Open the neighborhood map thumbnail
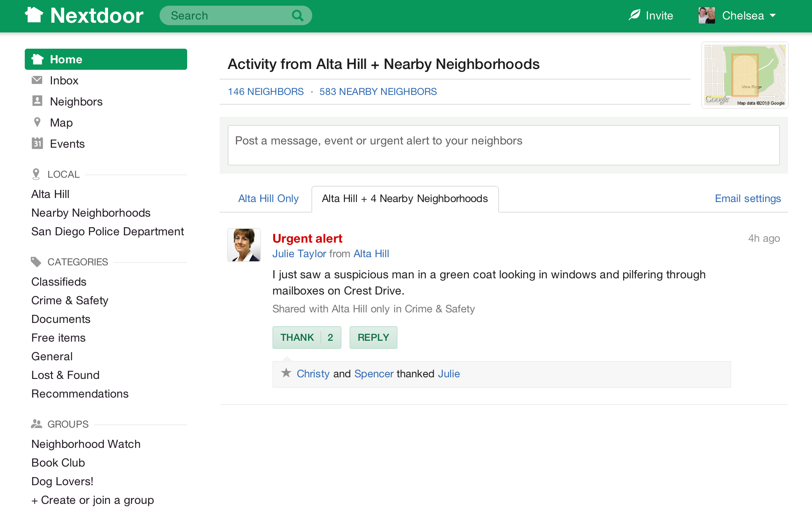The height and width of the screenshot is (527, 812). tap(745, 75)
